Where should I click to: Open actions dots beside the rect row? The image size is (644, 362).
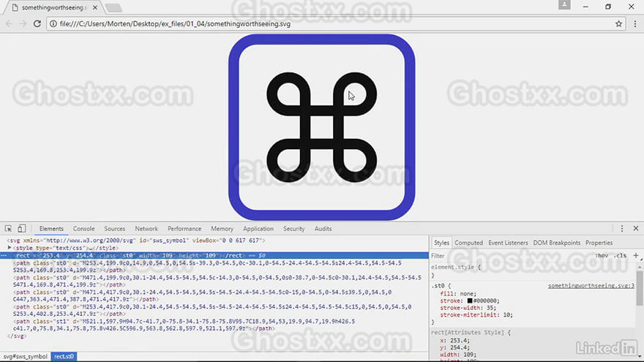tap(3, 255)
